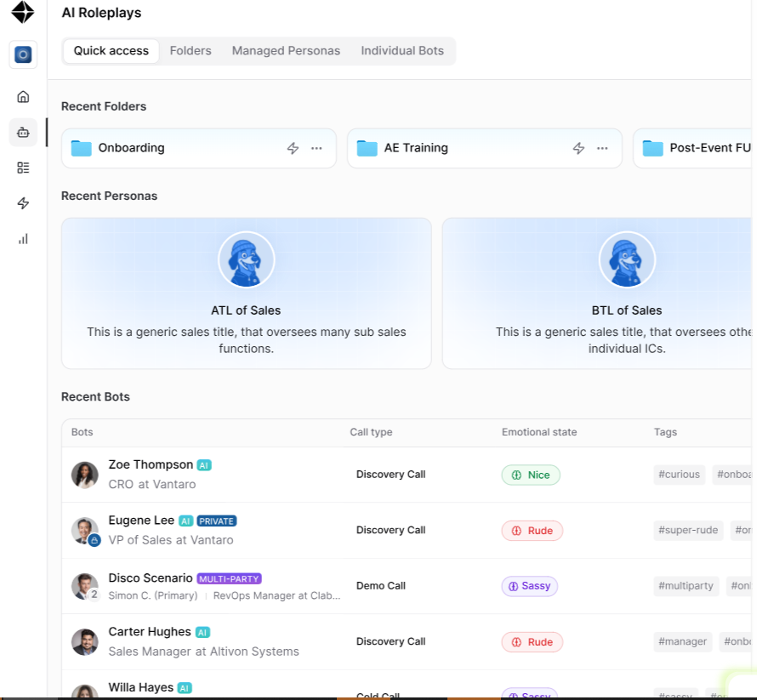Image resolution: width=757 pixels, height=700 pixels.
Task: Click the Emotional state column header
Action: [539, 432]
